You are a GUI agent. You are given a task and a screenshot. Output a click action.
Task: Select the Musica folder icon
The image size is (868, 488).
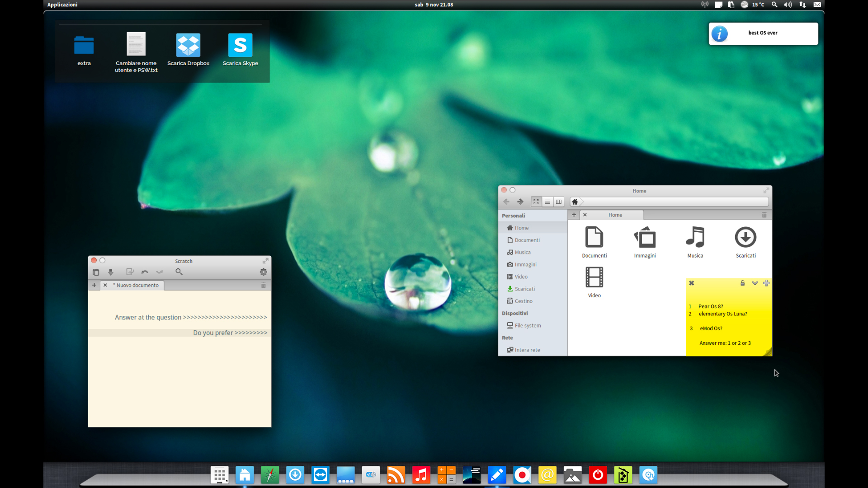click(x=695, y=242)
